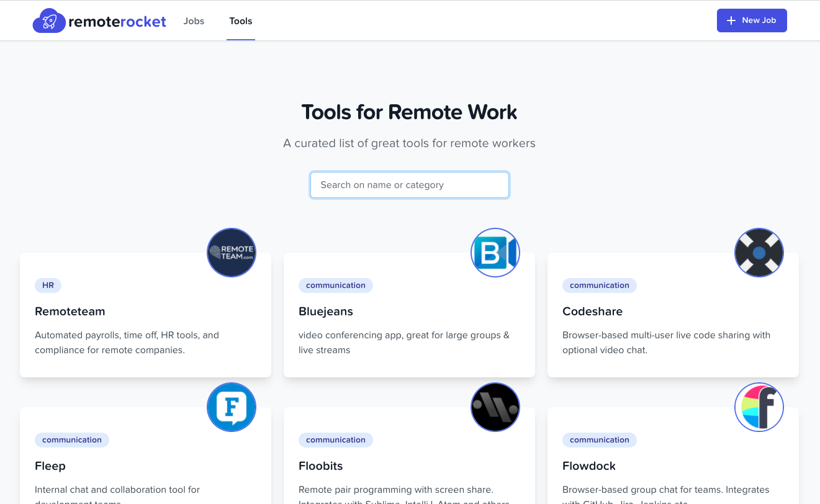Image resolution: width=820 pixels, height=504 pixels.
Task: Open the Flowdock tool title
Action: [x=589, y=466]
